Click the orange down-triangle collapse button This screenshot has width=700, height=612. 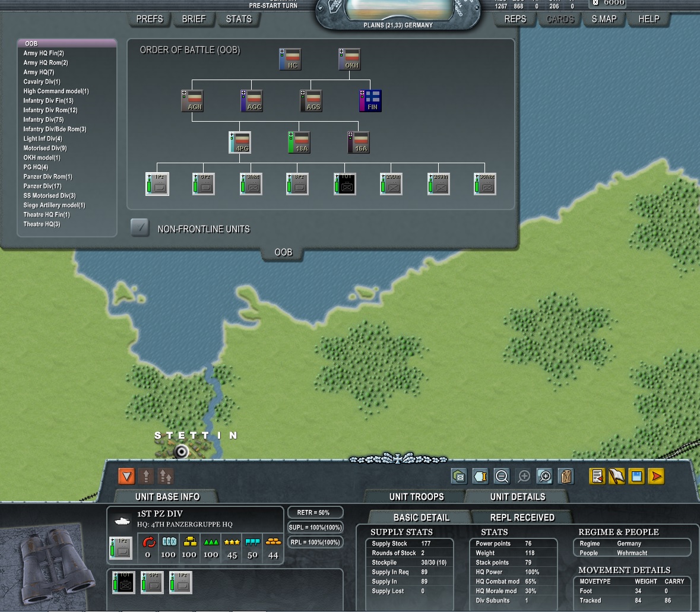[127, 476]
